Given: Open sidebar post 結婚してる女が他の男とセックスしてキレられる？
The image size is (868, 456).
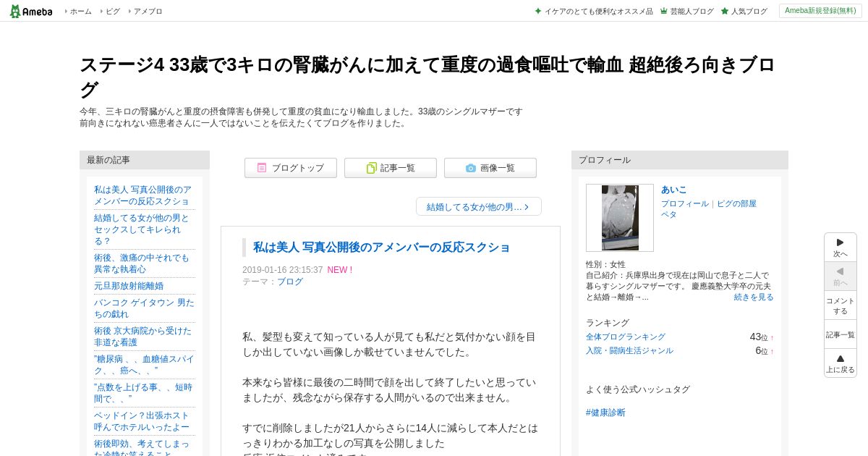Looking at the screenshot, I should (142, 229).
